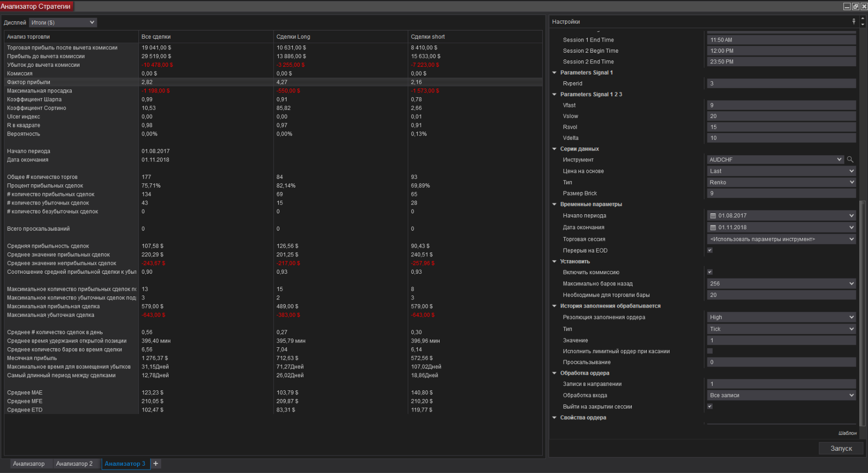Viewport: 868px width, 473px height.
Task: Click the Rsvol value field
Action: 781,127
